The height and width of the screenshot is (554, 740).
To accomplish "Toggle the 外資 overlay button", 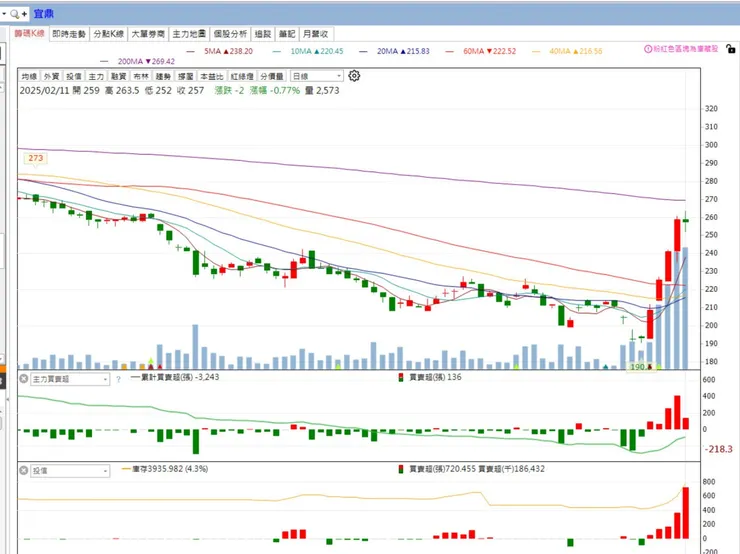I will coord(51,76).
